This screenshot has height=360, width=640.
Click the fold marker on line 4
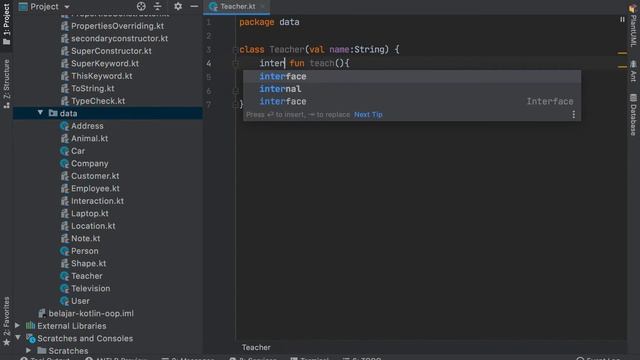point(235,63)
